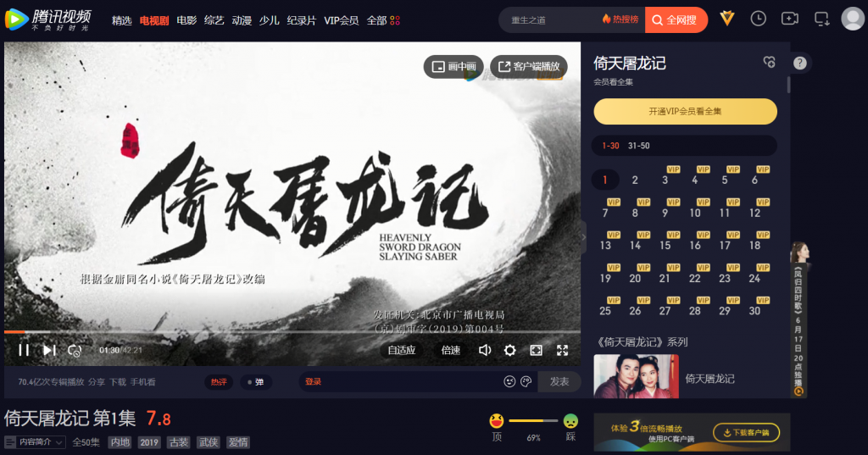The image size is (868, 455).
Task: Click the 下载 download link
Action: click(x=117, y=382)
